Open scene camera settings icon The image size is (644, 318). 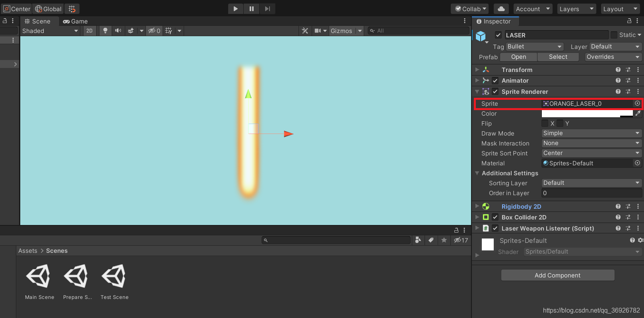click(x=318, y=31)
